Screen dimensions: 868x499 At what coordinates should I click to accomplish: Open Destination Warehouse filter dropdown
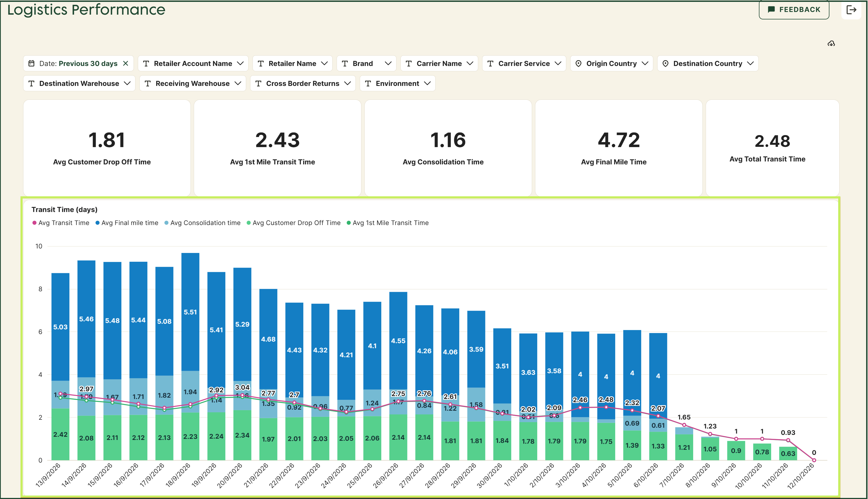pos(79,83)
